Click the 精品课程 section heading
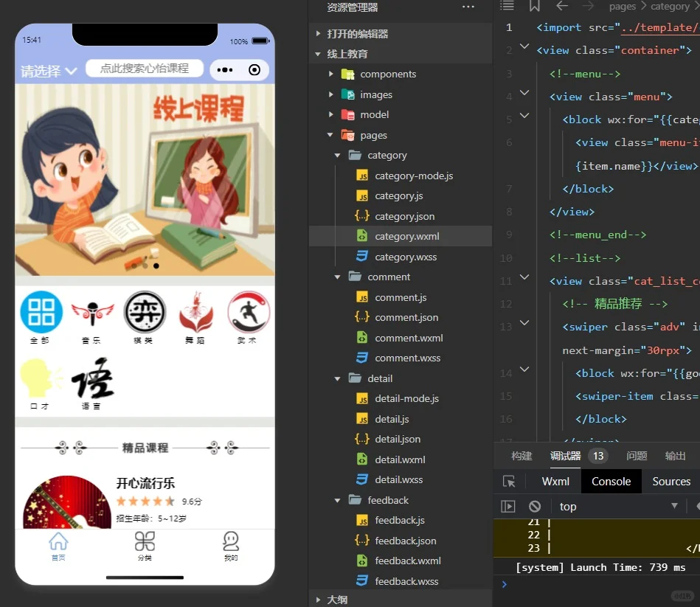The width and height of the screenshot is (700, 607). coord(145,446)
